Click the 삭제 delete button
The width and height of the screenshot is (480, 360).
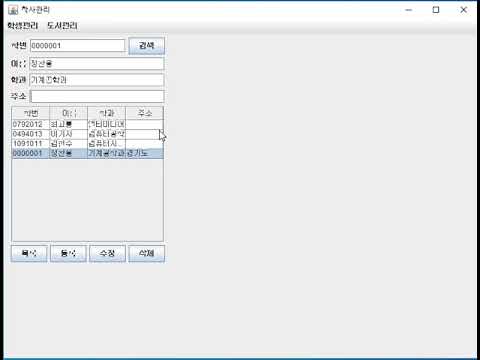(147, 254)
